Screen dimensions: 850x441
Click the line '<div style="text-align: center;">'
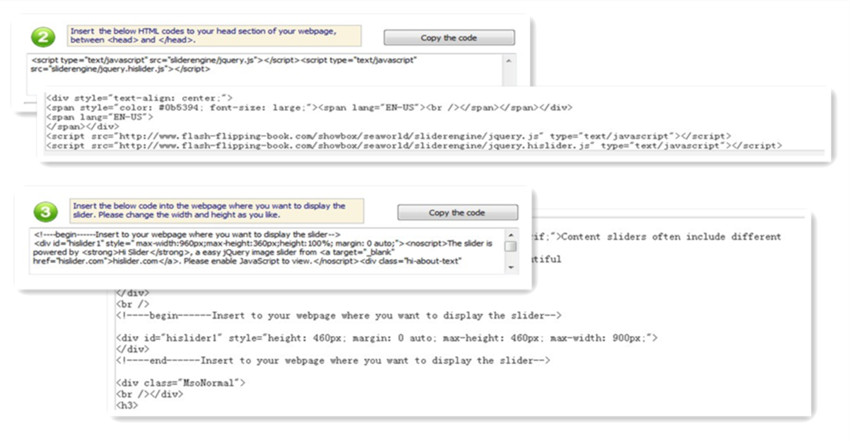coord(139,98)
